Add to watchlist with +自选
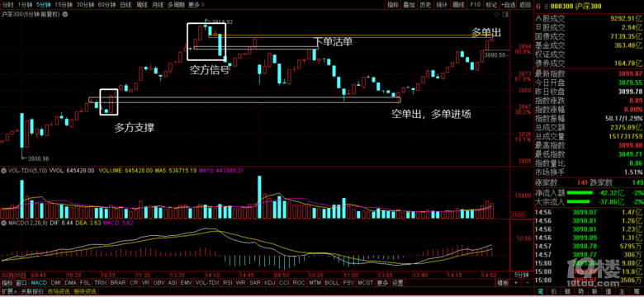This screenshot has width=644, height=297. 509,5
